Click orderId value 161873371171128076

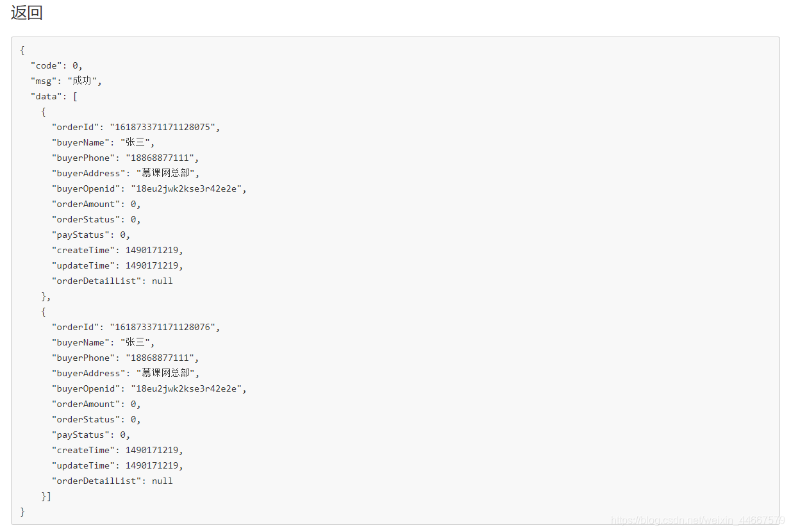coord(165,327)
